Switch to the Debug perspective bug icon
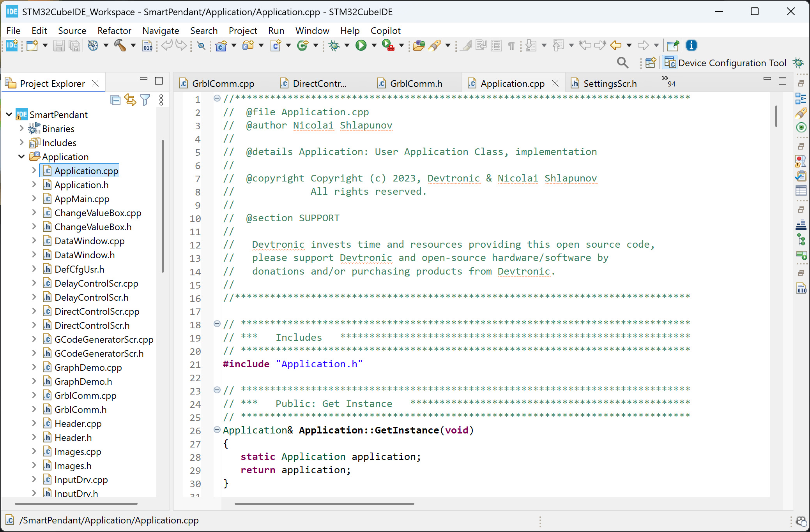 tap(798, 63)
